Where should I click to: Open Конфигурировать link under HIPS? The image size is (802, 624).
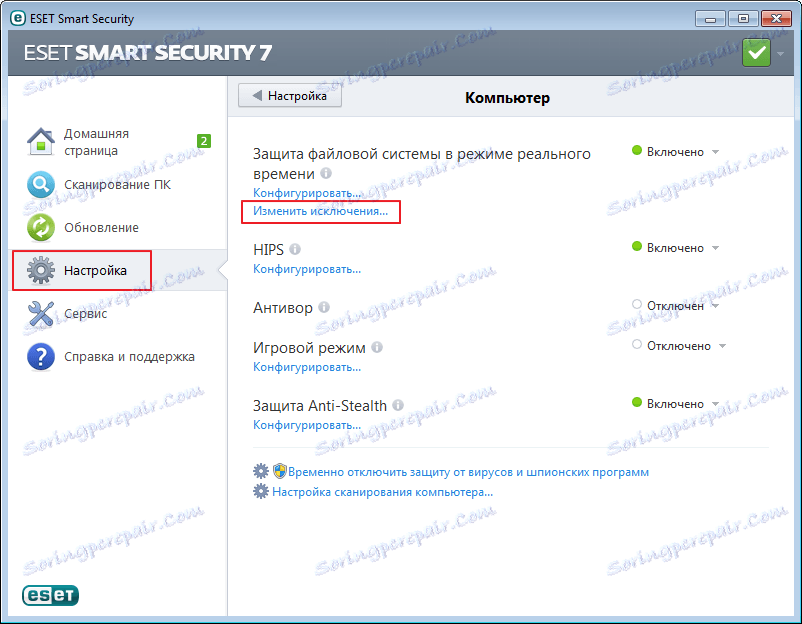pyautogui.click(x=307, y=269)
